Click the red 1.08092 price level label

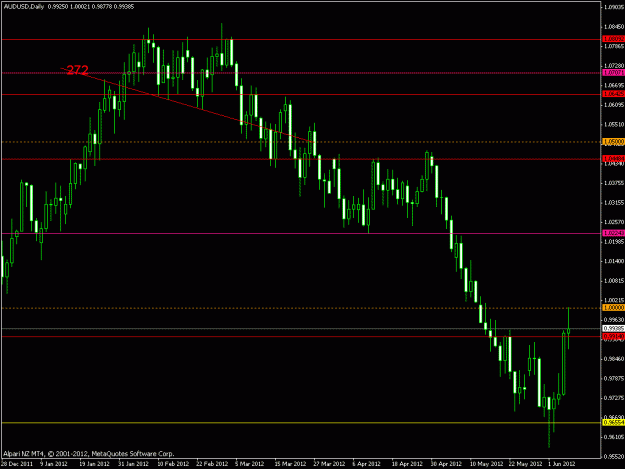pos(613,39)
